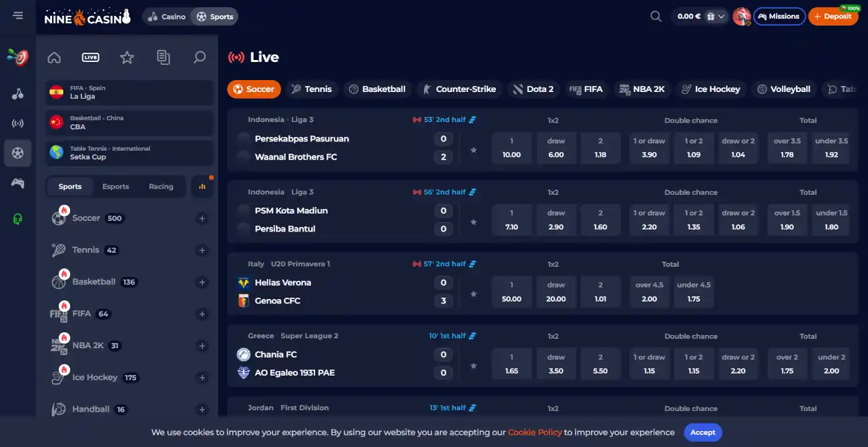
Task: Select the Esports tab
Action: coord(116,187)
